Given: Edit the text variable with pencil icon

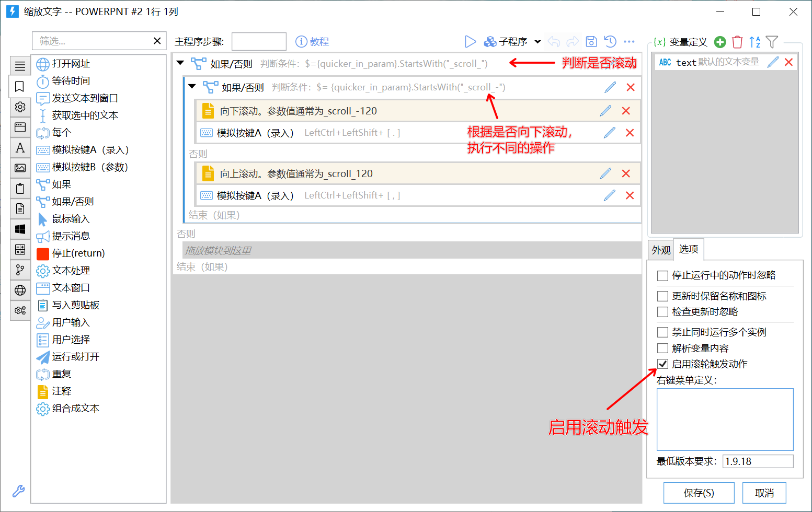Looking at the screenshot, I should coord(773,62).
